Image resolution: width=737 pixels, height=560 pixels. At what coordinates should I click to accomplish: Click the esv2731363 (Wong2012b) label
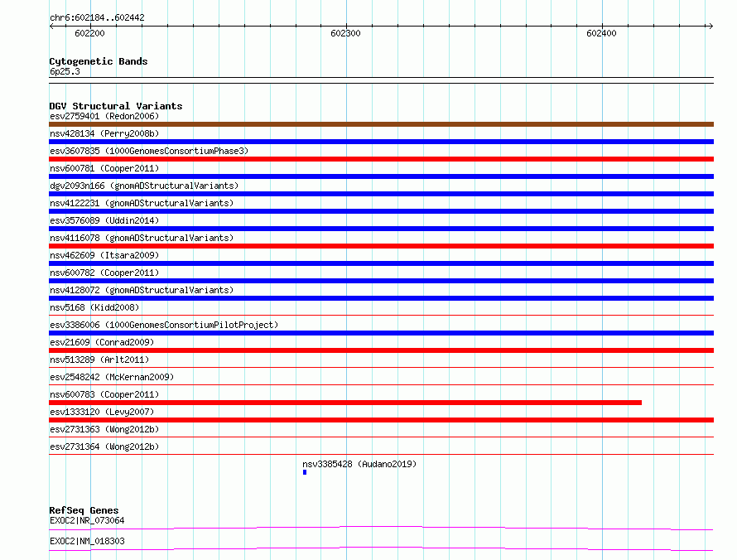104,429
